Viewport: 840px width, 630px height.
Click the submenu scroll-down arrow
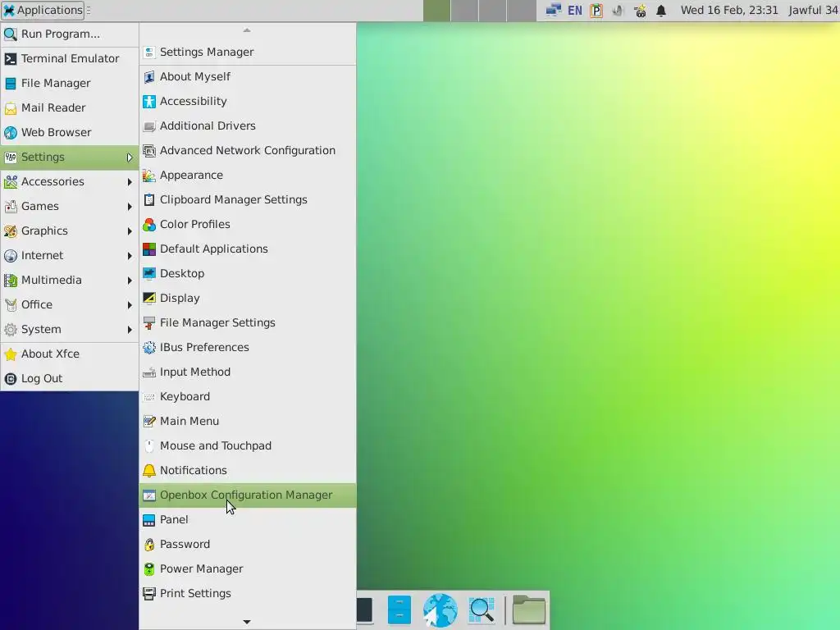pos(247,622)
